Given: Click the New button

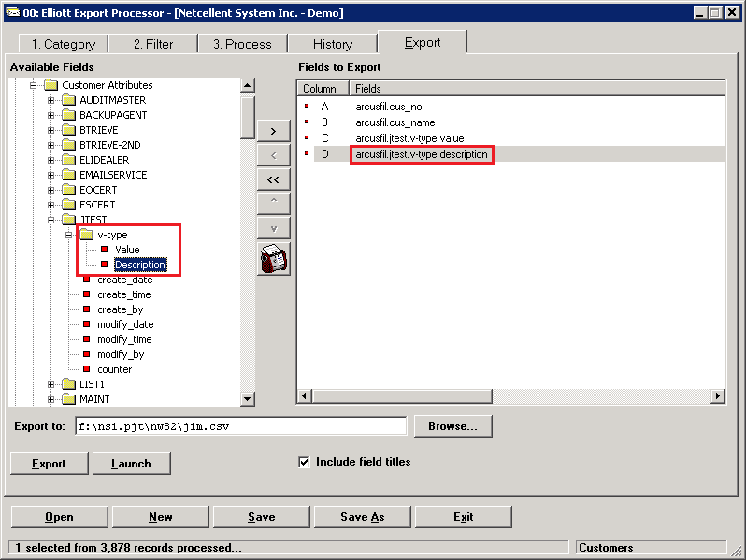Looking at the screenshot, I should pyautogui.click(x=161, y=517).
